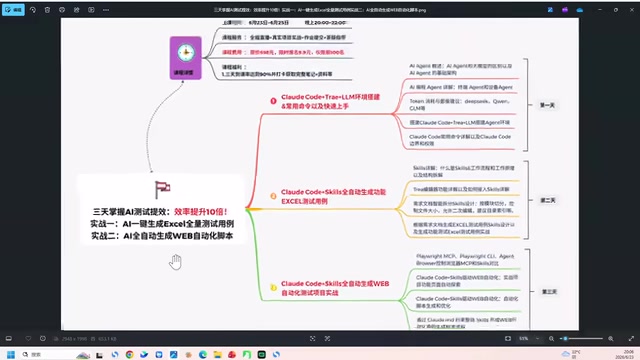Click the blue cloud icon in title bar
This screenshot has height=360, width=640.
[x=580, y=10]
